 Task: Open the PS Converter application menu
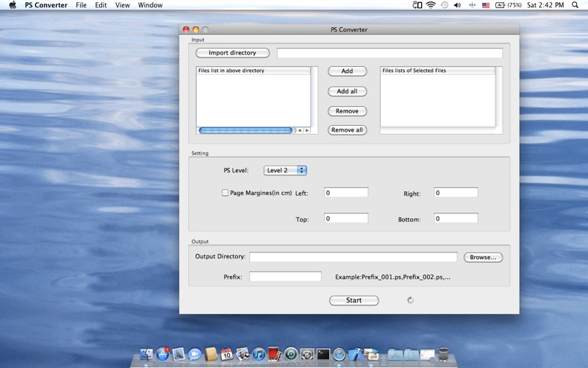pyautogui.click(x=46, y=5)
